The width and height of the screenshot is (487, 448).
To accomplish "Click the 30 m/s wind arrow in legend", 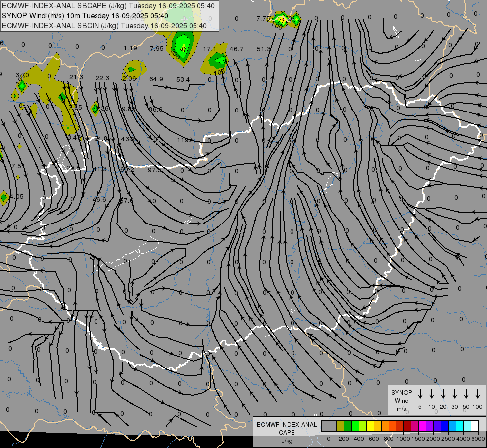I will (x=455, y=394).
